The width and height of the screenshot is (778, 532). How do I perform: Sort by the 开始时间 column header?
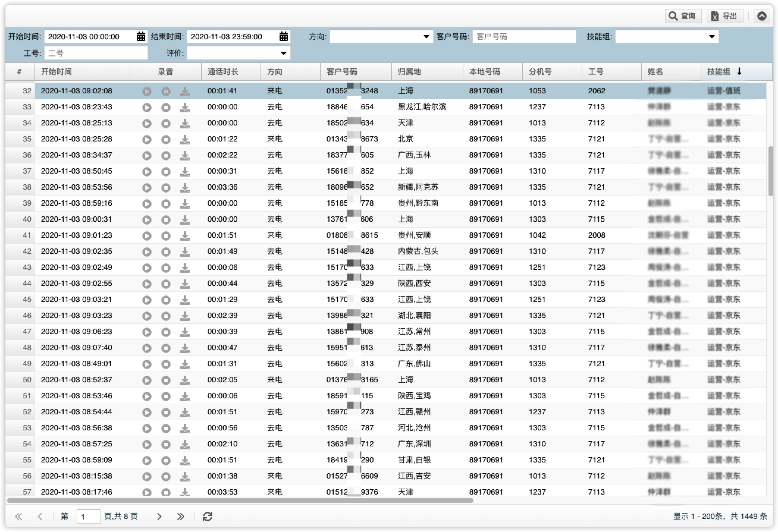tap(82, 72)
